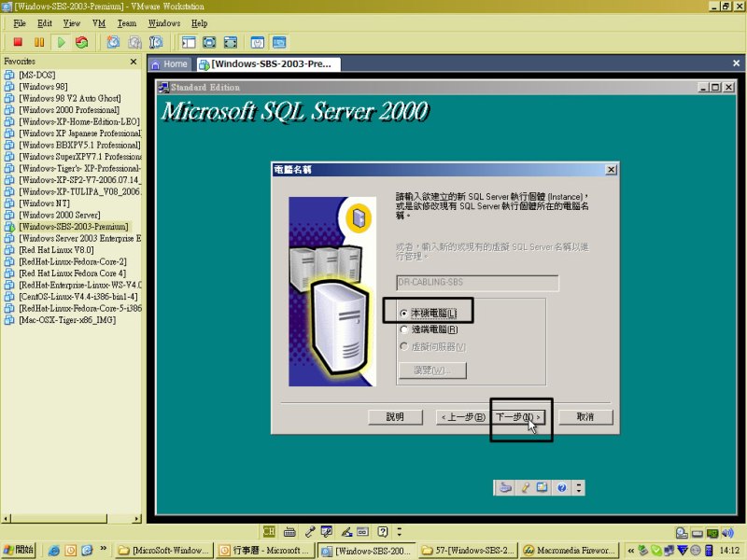
Task: Click Favorites horizontal scrollbar right arrow
Action: point(137,519)
